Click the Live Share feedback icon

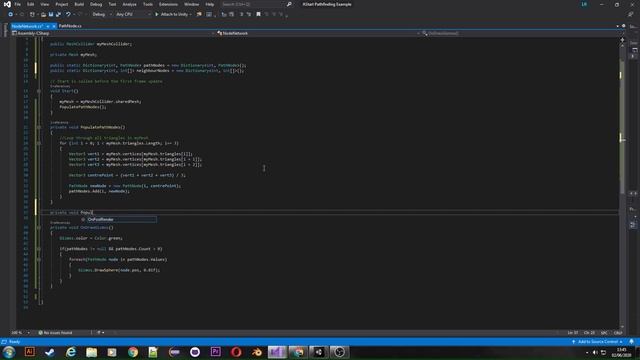click(631, 14)
